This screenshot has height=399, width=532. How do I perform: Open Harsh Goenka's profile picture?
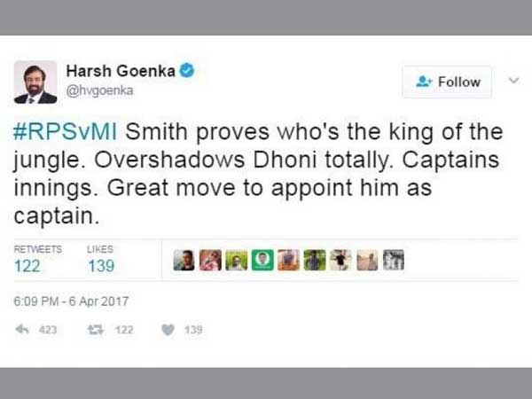[35, 82]
